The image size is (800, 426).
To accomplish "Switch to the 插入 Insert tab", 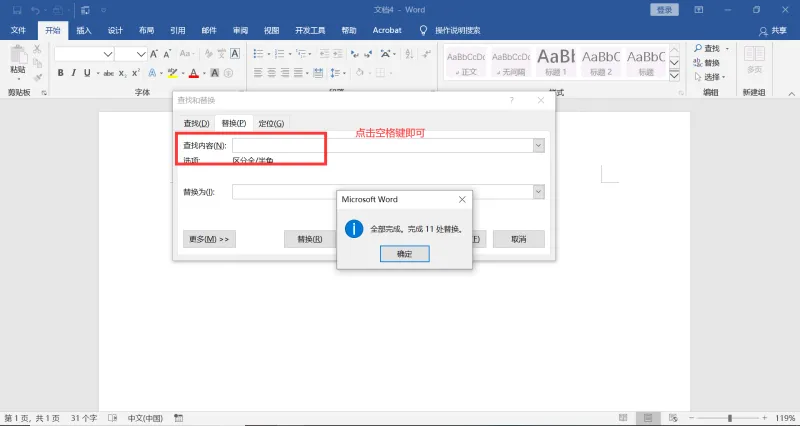I will [x=84, y=31].
